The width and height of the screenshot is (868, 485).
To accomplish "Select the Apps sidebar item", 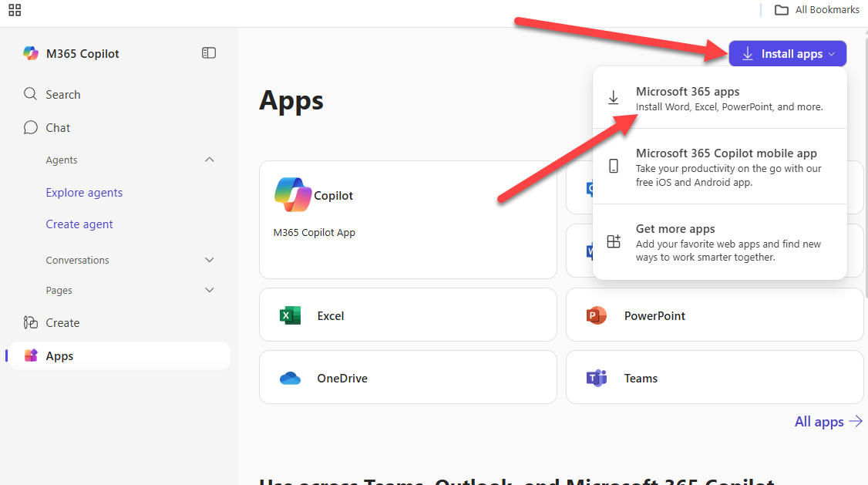I will coord(59,356).
